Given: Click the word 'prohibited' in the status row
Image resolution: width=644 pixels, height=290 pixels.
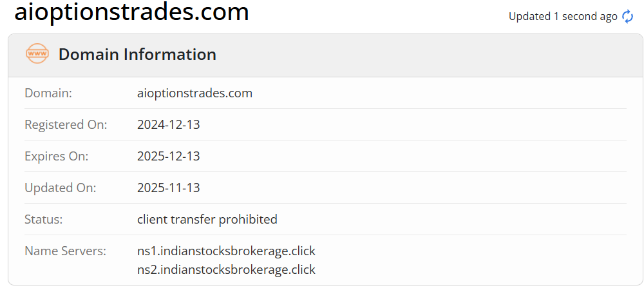Looking at the screenshot, I should point(248,220).
